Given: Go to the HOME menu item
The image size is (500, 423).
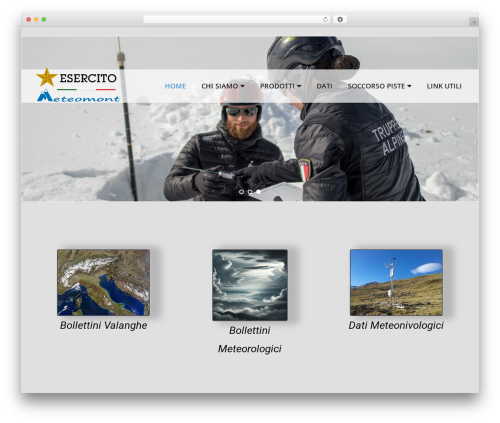Looking at the screenshot, I should click(175, 86).
